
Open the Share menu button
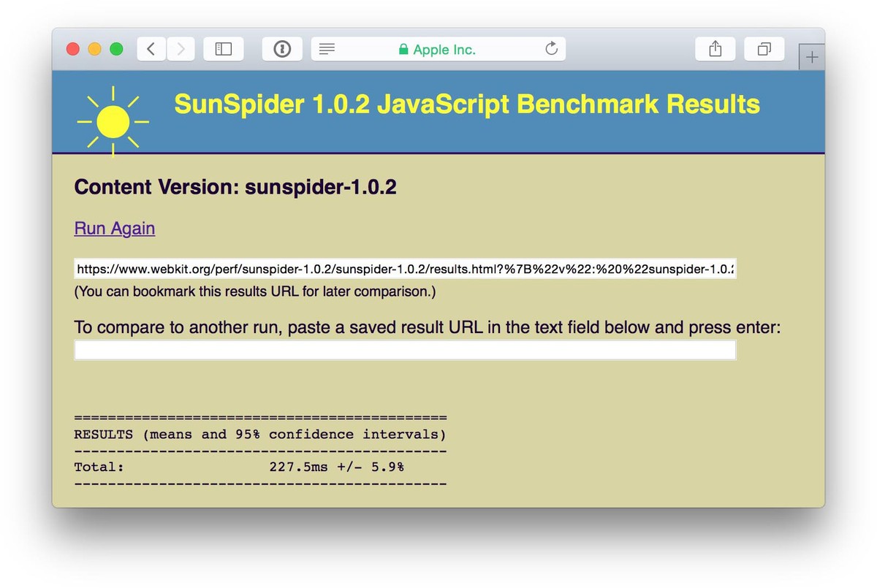(x=715, y=49)
